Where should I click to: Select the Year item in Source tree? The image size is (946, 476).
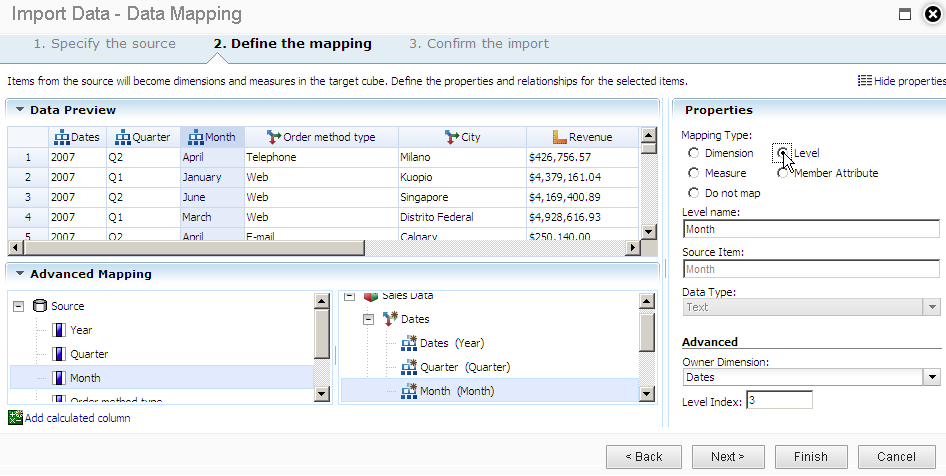click(x=81, y=330)
